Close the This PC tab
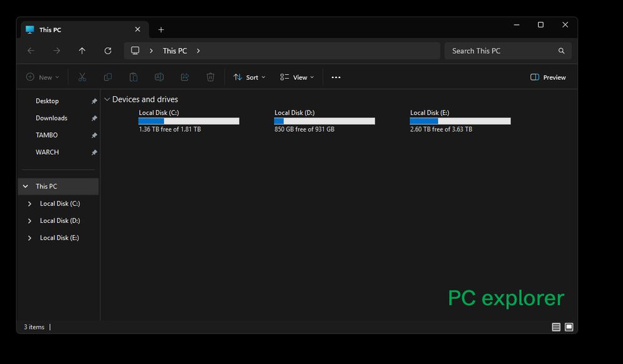The image size is (623, 364). 137,29
